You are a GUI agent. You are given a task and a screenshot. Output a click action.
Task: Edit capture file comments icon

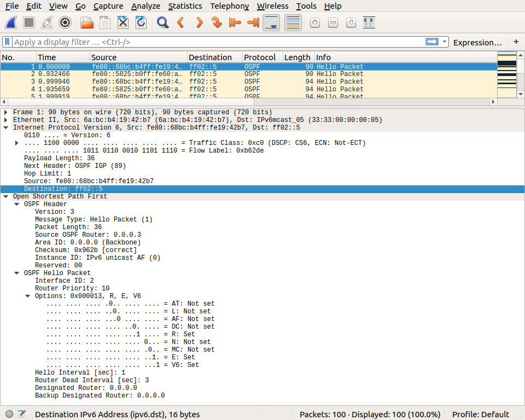click(x=22, y=414)
